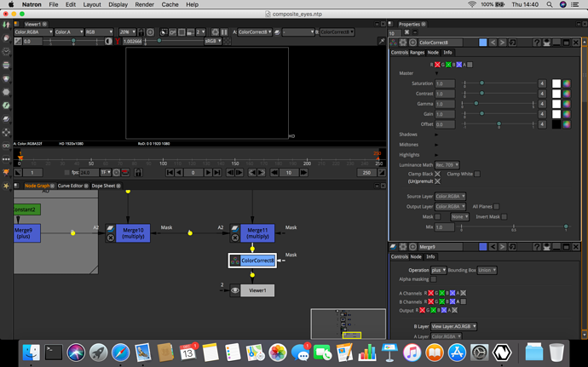Image resolution: width=588 pixels, height=367 pixels.
Task: Expand the Shadows section
Action: [436, 135]
